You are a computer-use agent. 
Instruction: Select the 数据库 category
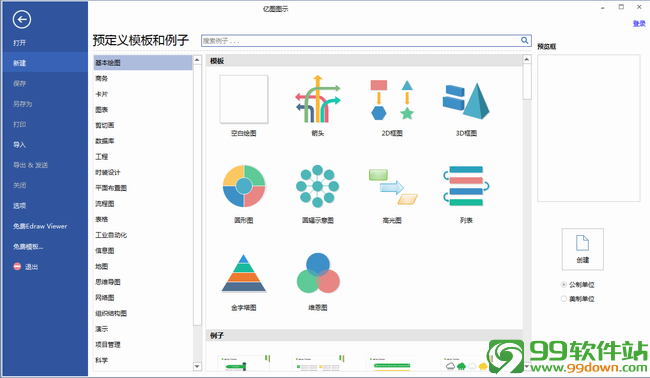104,141
